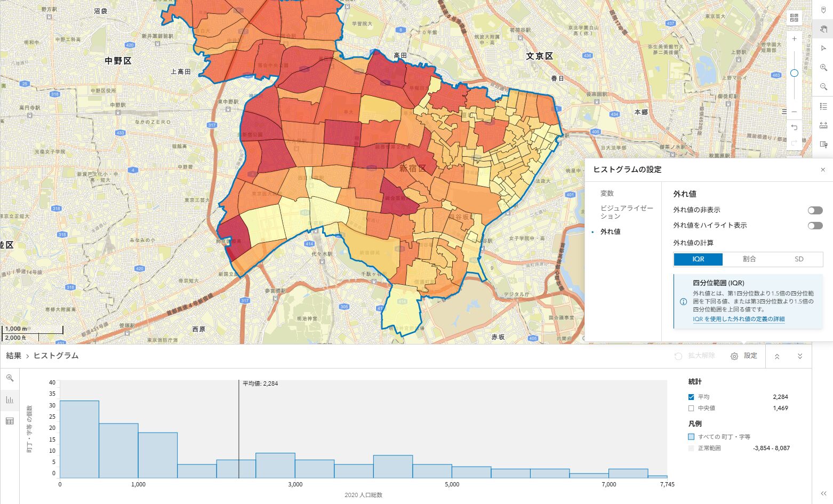This screenshot has width=833, height=504.
Task: Switch to the table view icon
Action: tap(10, 421)
